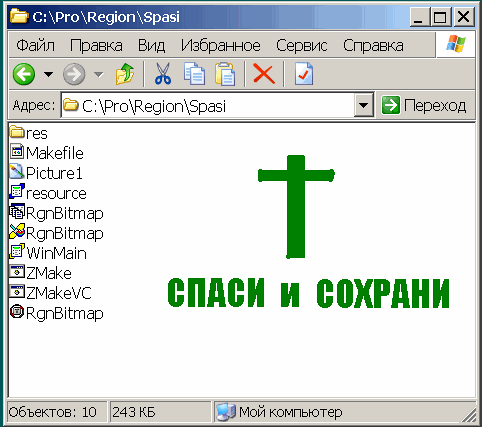
Task: Click the Мой компьютер status bar icon
Action: 226,412
